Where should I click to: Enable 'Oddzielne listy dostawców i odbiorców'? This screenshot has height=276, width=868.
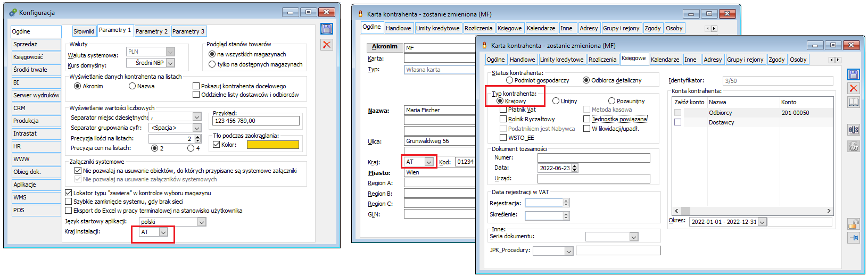click(x=196, y=95)
